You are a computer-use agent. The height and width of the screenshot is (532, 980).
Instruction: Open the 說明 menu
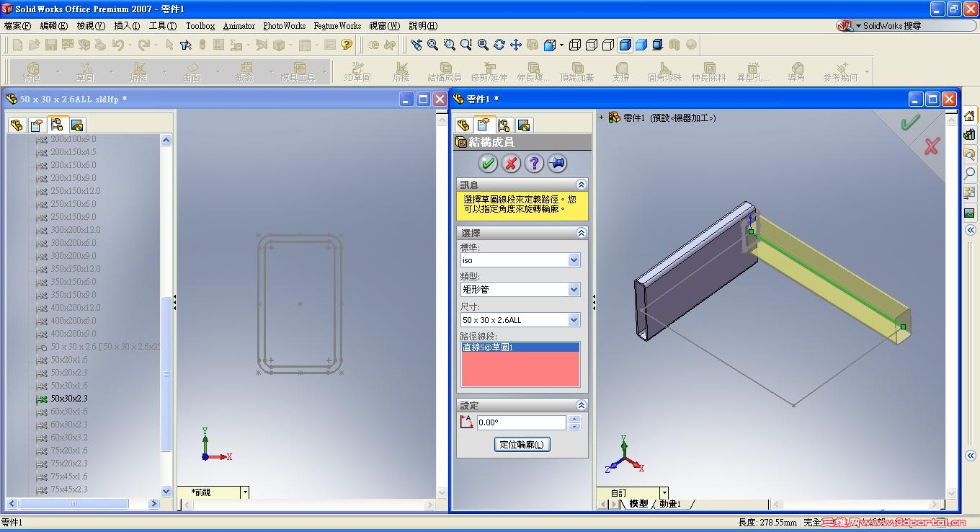(x=423, y=26)
